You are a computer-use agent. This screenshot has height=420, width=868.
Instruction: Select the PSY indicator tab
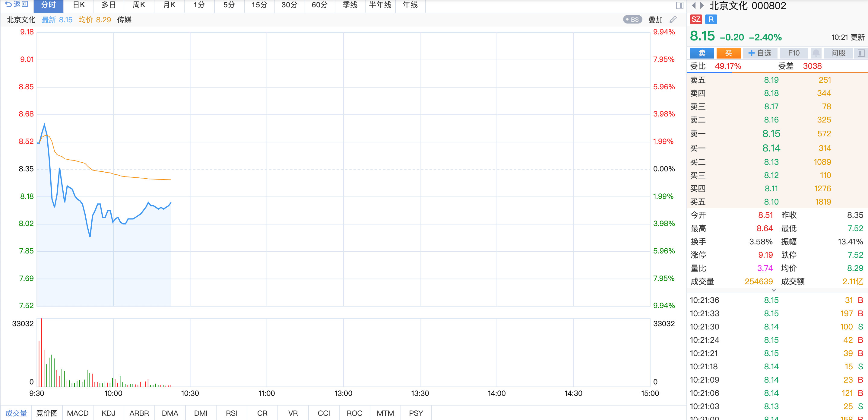click(416, 413)
